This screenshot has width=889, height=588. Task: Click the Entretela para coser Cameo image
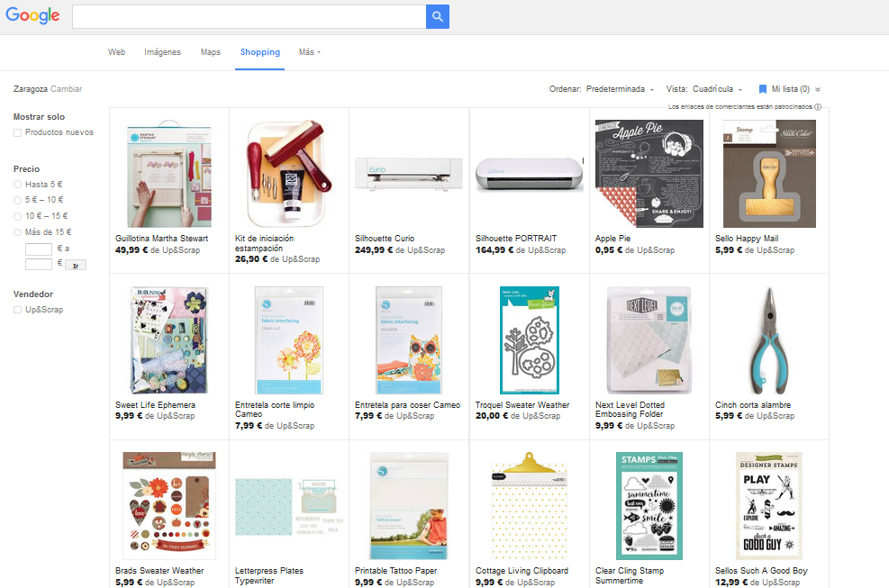tap(409, 340)
